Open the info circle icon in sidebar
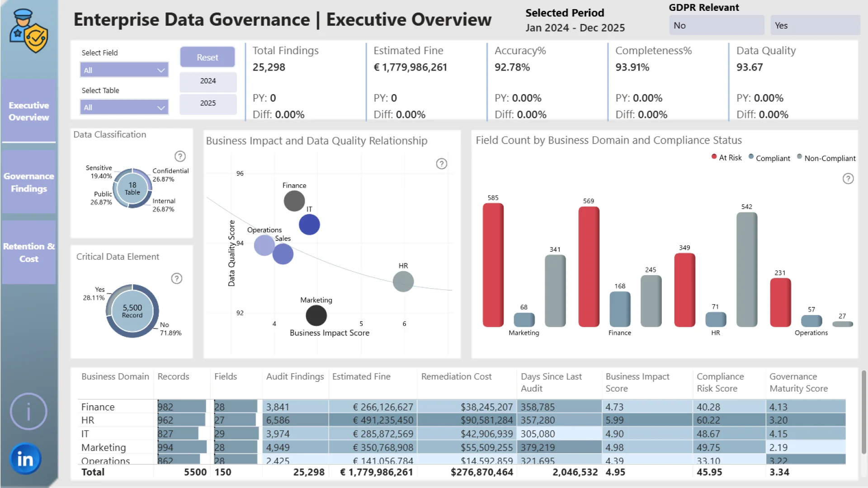Viewport: 868px width, 488px height. [x=28, y=411]
